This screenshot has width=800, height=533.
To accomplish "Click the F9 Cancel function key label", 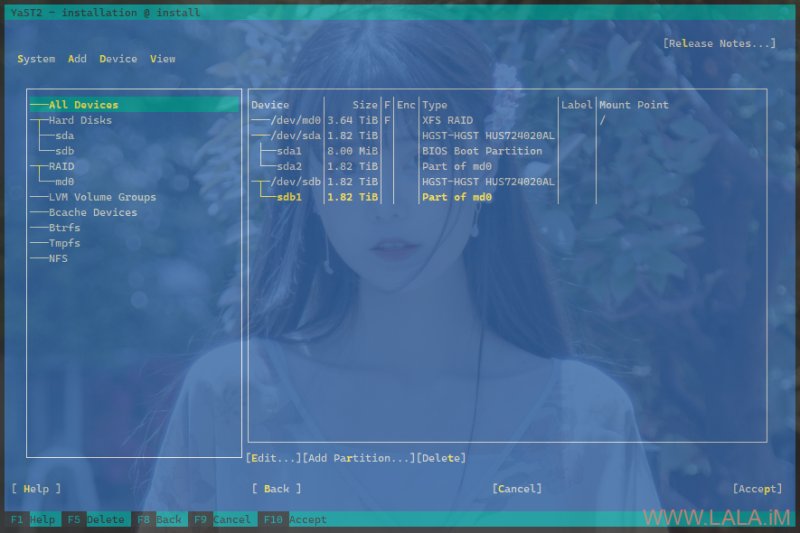I will click(x=222, y=519).
